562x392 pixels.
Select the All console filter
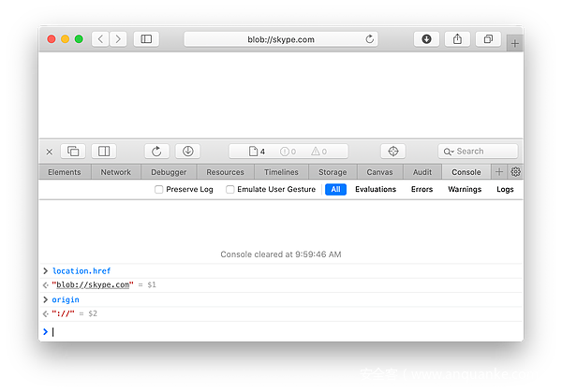tap(335, 189)
